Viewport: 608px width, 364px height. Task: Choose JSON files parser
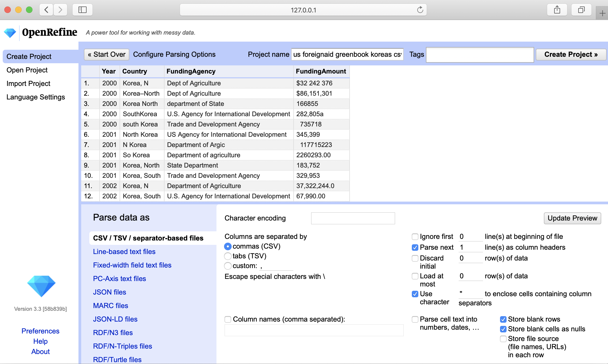point(110,292)
